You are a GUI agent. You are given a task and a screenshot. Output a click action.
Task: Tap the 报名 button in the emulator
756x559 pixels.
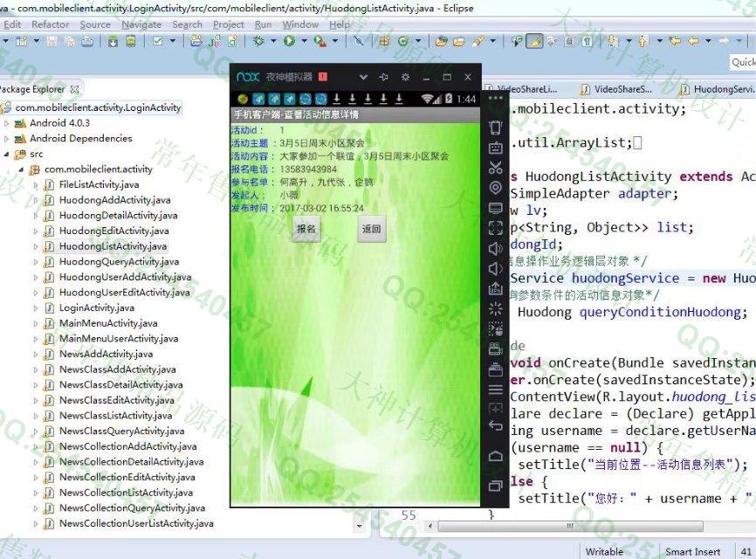click(x=306, y=229)
